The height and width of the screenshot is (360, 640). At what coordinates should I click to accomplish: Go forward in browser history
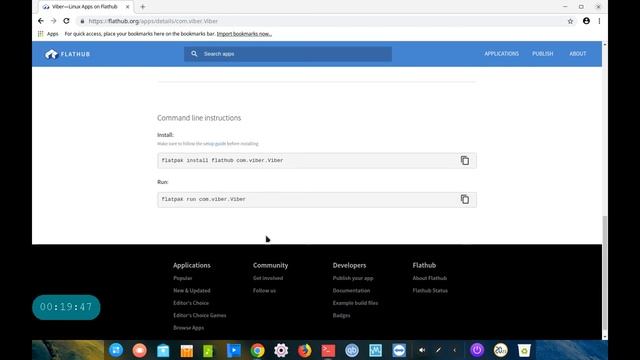coord(53,21)
